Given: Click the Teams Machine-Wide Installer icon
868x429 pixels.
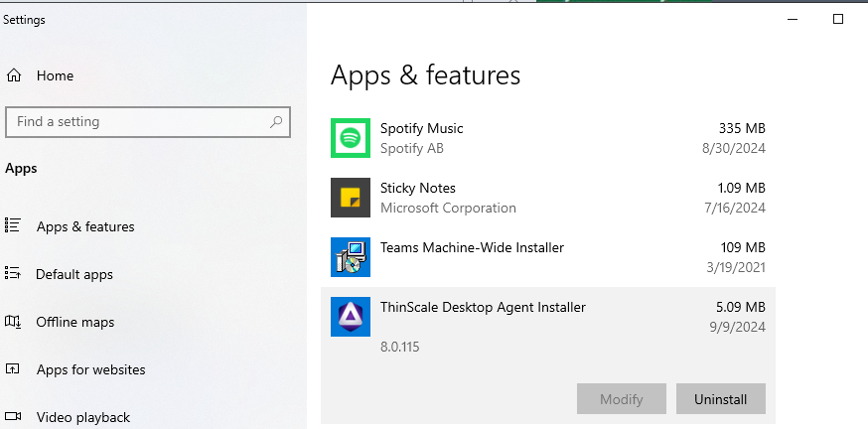Looking at the screenshot, I should 351,257.
